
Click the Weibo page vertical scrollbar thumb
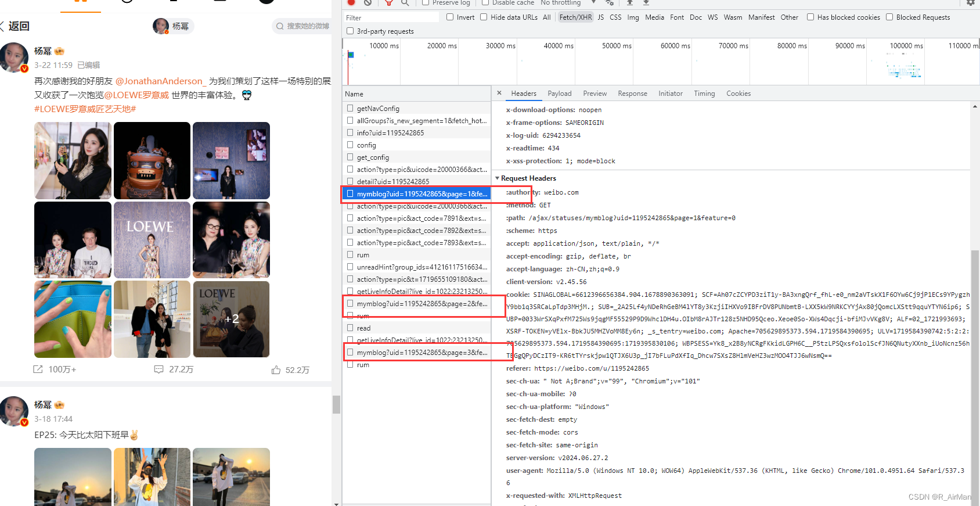tap(336, 404)
